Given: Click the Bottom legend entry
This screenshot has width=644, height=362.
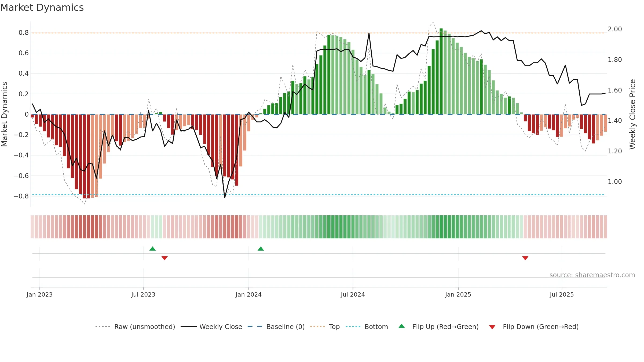Looking at the screenshot, I should tap(367, 327).
